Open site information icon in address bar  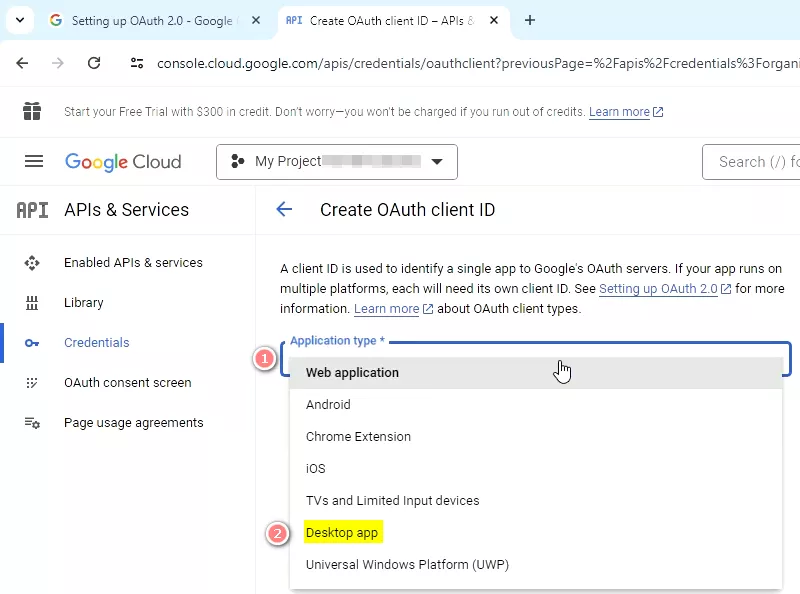tap(137, 63)
